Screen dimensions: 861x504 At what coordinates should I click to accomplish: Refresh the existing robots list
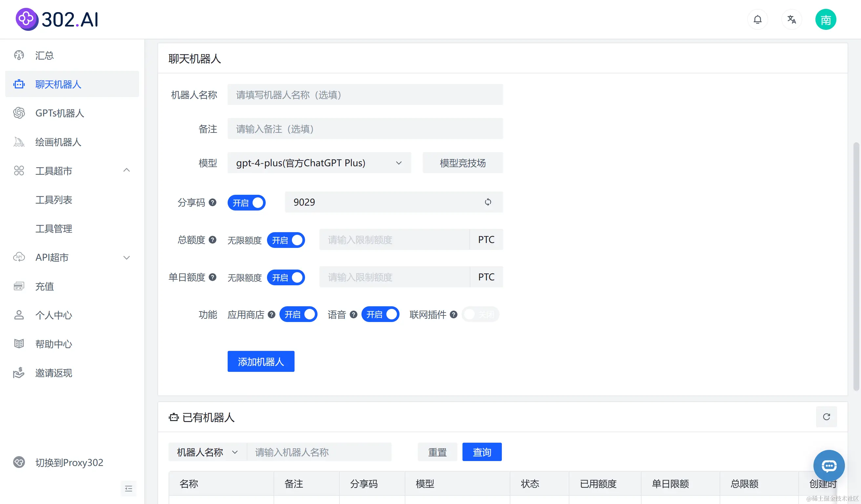point(826,416)
